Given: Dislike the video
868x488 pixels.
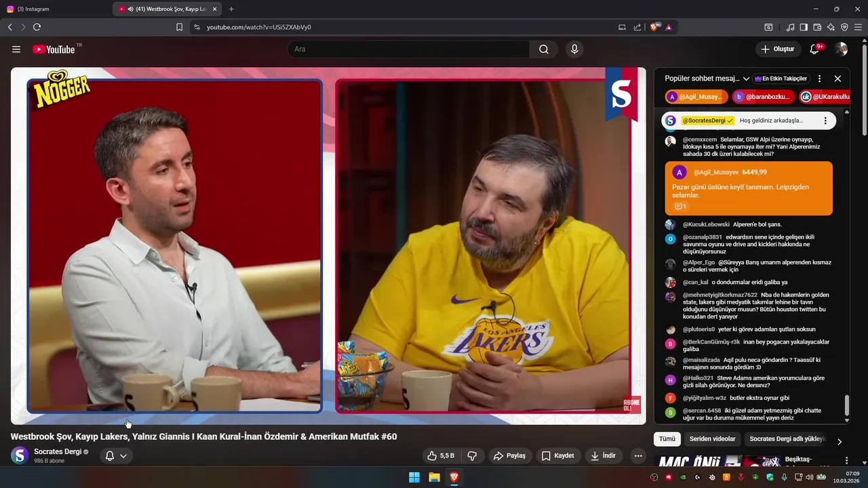Looking at the screenshot, I should [x=473, y=455].
